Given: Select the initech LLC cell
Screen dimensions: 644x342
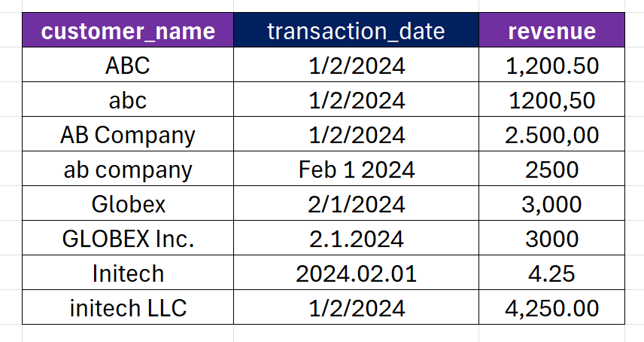Looking at the screenshot, I should click(128, 307).
